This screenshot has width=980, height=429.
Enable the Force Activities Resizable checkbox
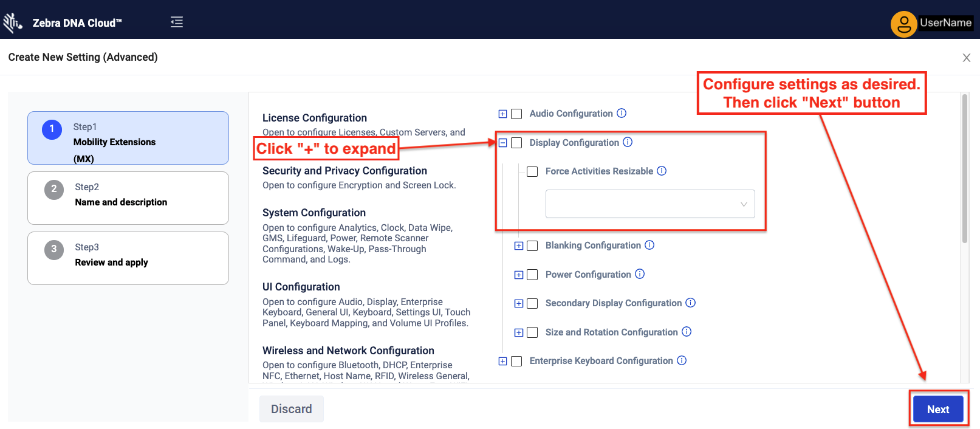532,172
